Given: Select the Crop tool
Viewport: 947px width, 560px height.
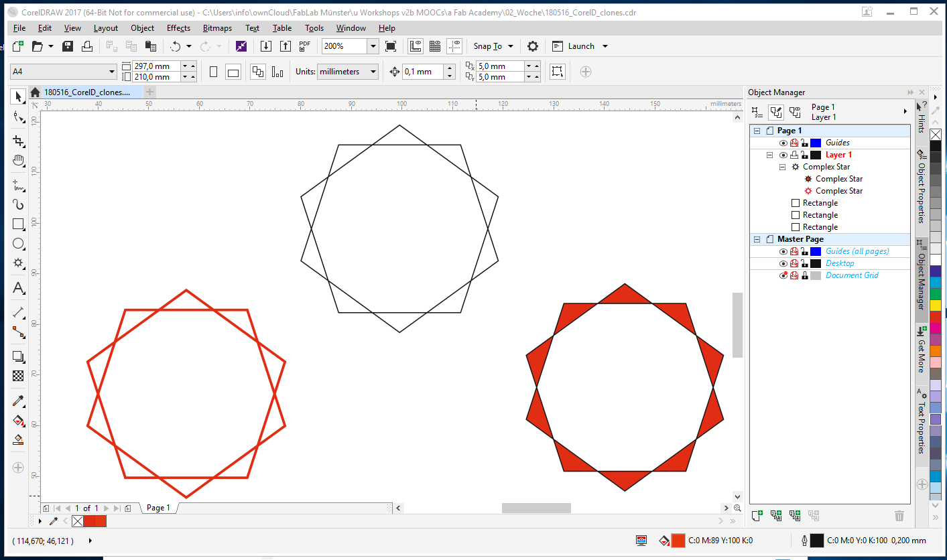Looking at the screenshot, I should click(18, 141).
